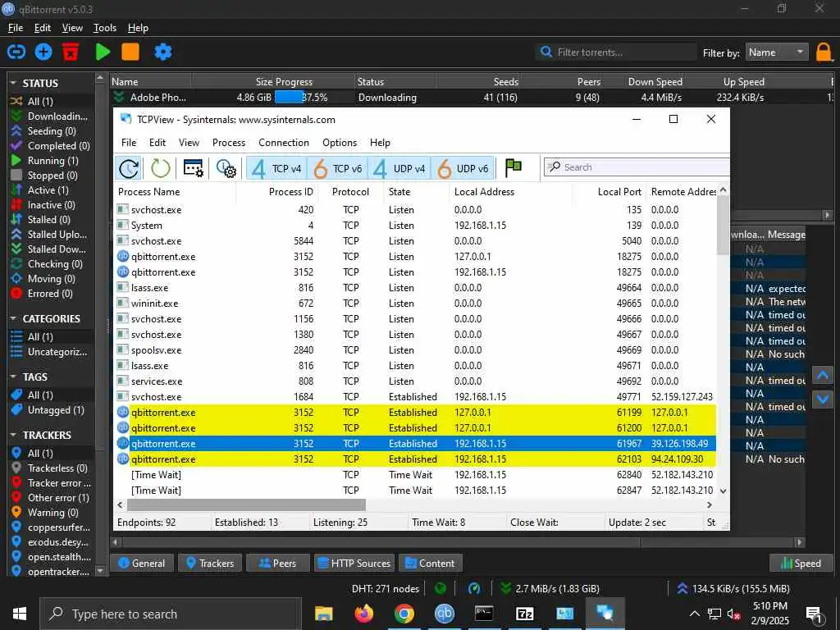Click the TCPView states filter flag icon
Screen dimensions: 840x630
click(514, 167)
